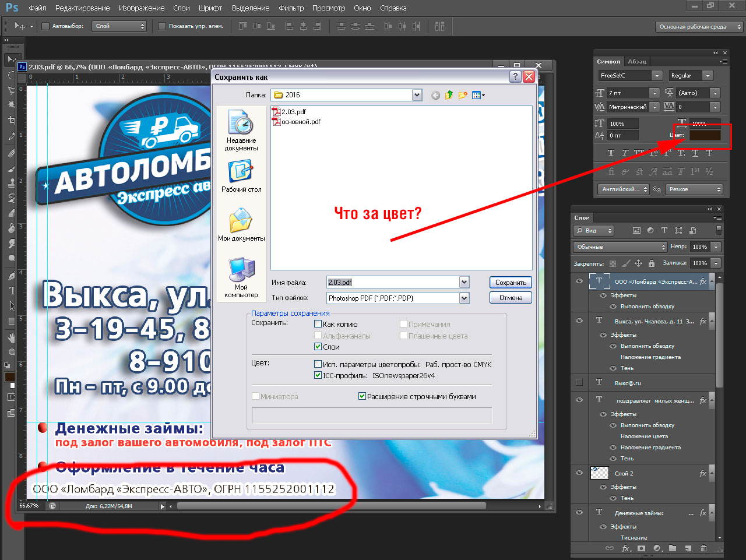This screenshot has width=746, height=560.
Task: Delete layer using the trash icon
Action: [703, 548]
